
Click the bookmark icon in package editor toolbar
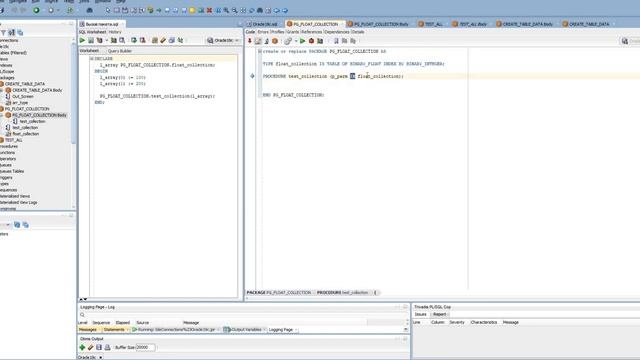click(x=336, y=41)
